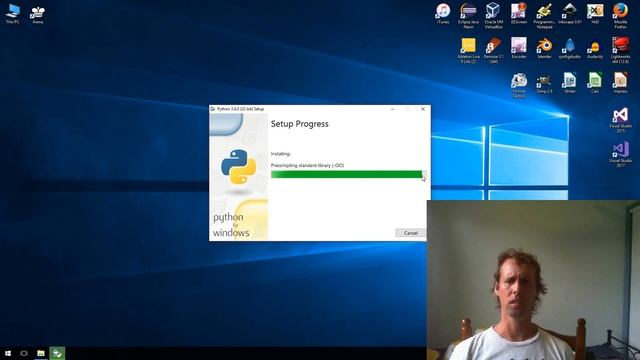Click the 'Precompiling standard library' status text

[x=307, y=165]
